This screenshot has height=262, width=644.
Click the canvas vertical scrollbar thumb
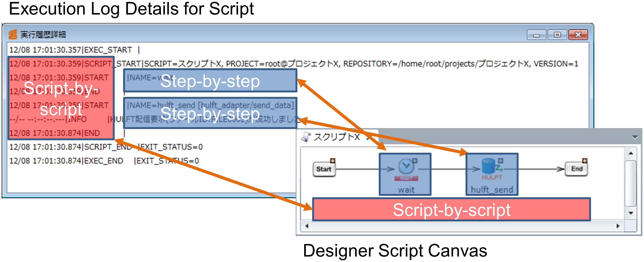click(x=631, y=183)
